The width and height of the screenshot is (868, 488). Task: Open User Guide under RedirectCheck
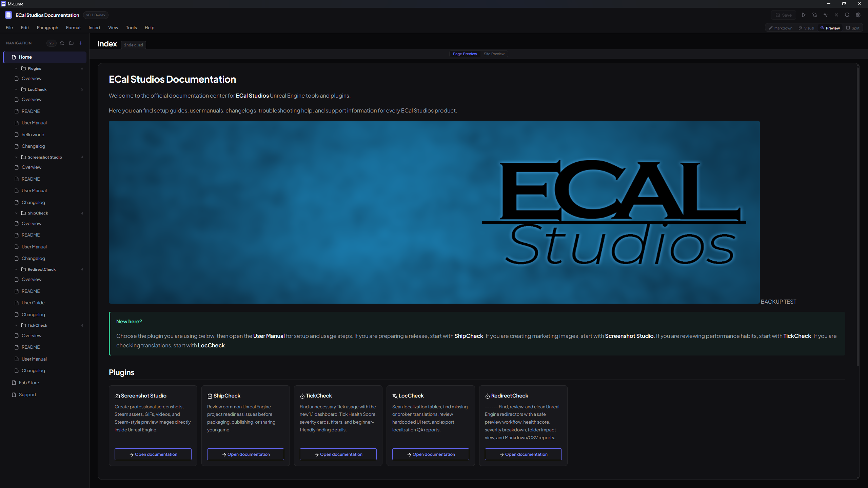point(33,303)
